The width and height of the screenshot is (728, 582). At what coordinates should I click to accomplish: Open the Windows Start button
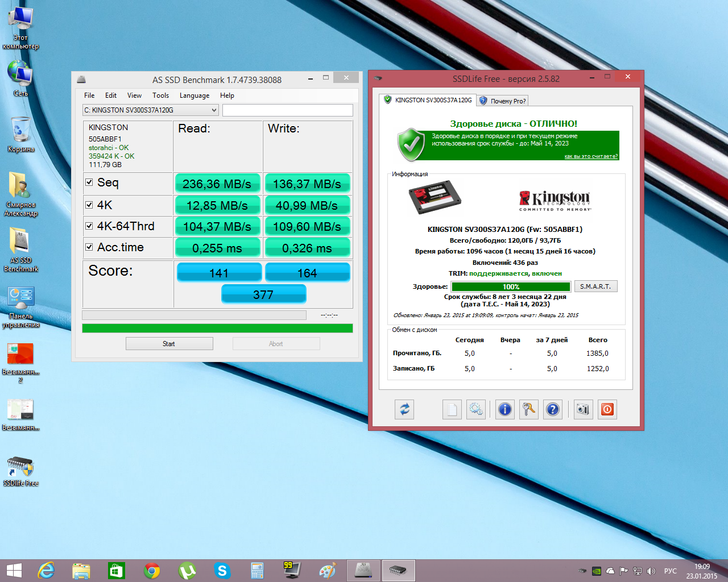14,570
